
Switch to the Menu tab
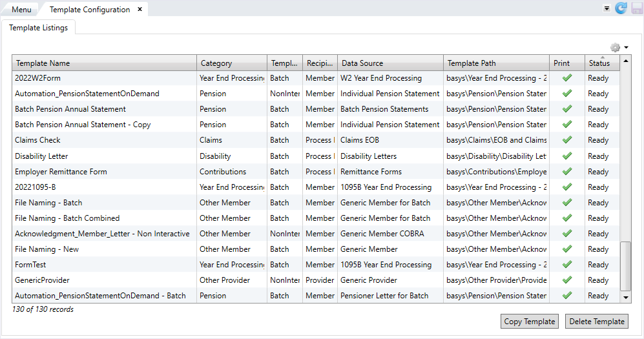(x=21, y=10)
